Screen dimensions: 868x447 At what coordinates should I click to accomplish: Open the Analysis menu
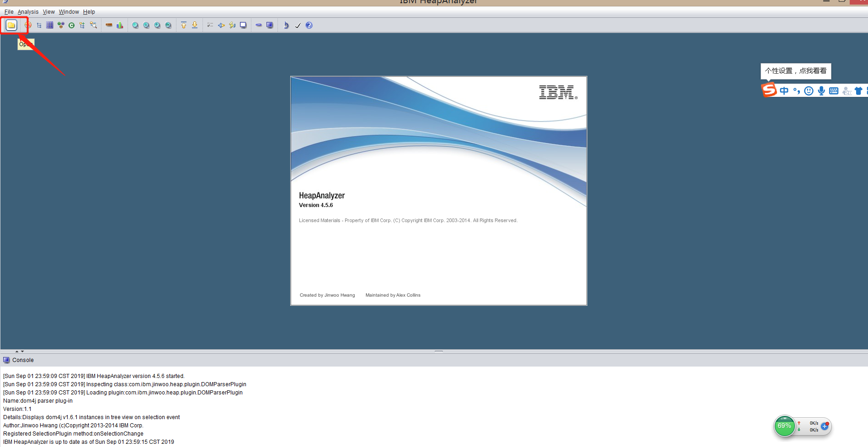[x=28, y=12]
